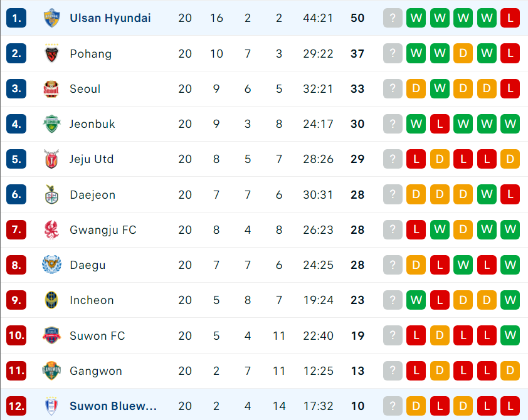This screenshot has height=420, width=528.
Task: Click Jeonbuk's red L form badge
Action: coord(440,124)
